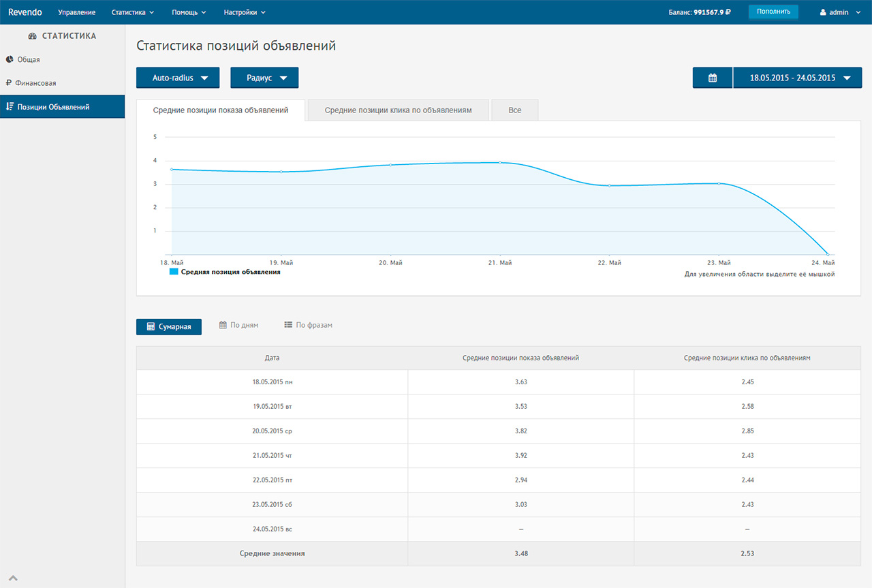Click the user icon next to admin
This screenshot has width=872, height=588.
click(x=823, y=12)
